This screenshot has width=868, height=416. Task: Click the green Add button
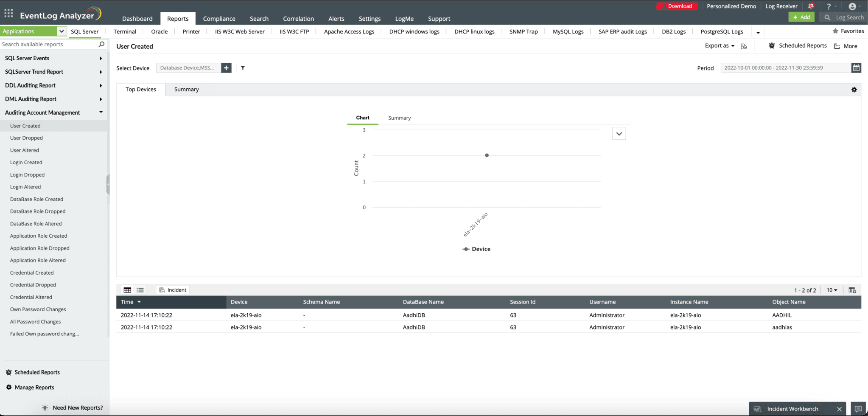click(801, 17)
